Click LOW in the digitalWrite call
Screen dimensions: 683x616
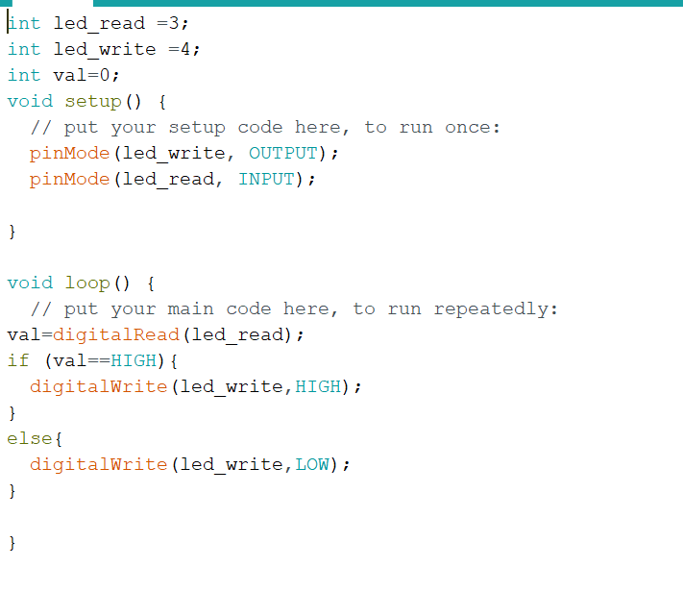point(312,464)
